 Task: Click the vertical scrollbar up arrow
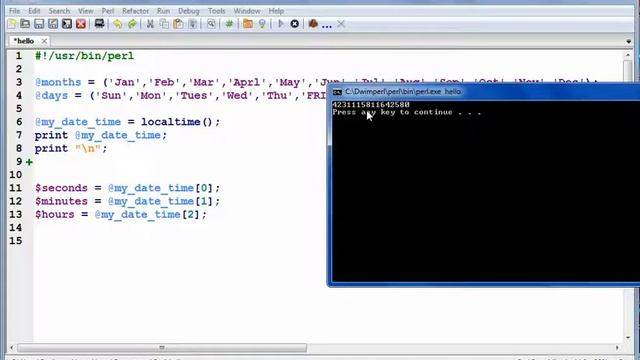(x=628, y=55)
